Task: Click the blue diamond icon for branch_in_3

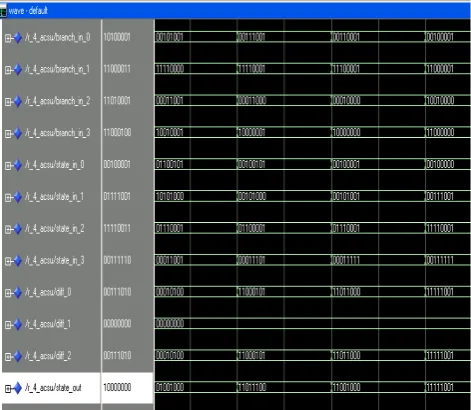Action: [17, 133]
